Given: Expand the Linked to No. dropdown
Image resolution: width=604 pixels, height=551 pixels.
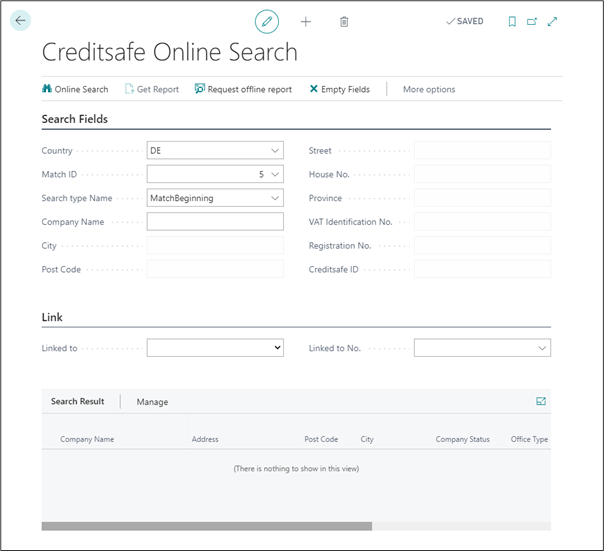Looking at the screenshot, I should (x=542, y=348).
